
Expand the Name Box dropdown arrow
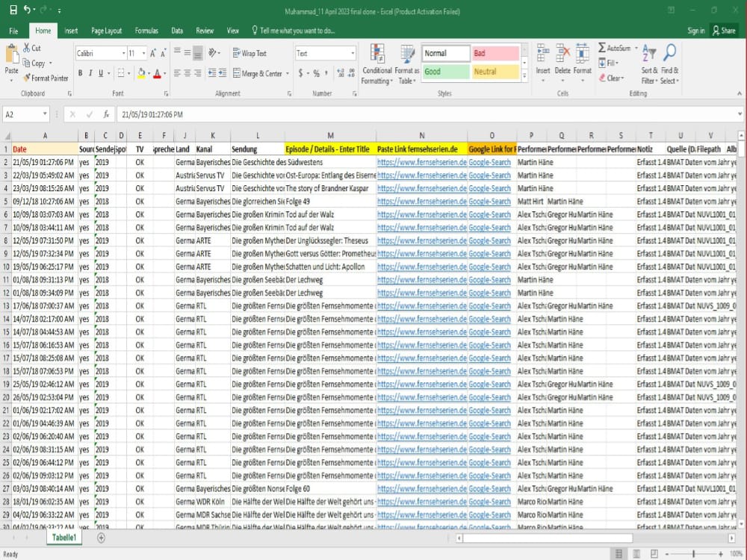pos(45,114)
